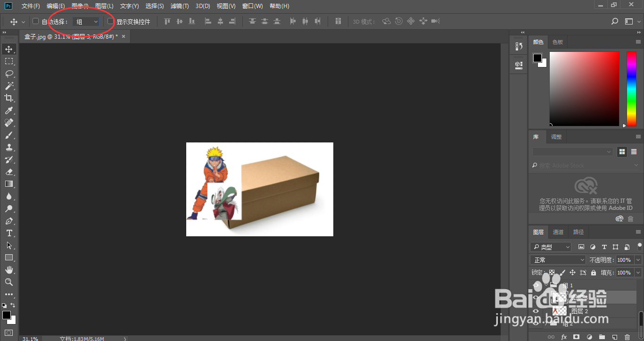Open the 文件(F) menu
The image size is (644, 341).
click(x=31, y=6)
